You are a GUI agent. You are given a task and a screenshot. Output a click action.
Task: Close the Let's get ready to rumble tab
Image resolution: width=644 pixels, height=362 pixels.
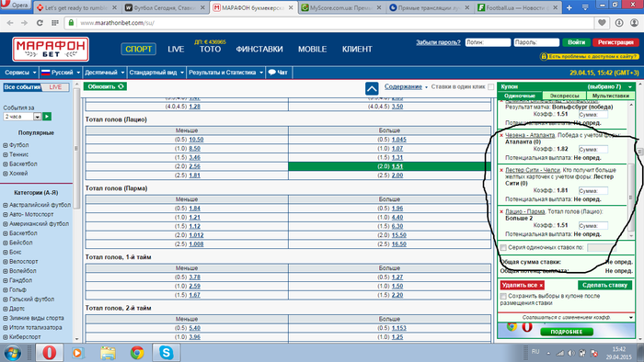115,7
